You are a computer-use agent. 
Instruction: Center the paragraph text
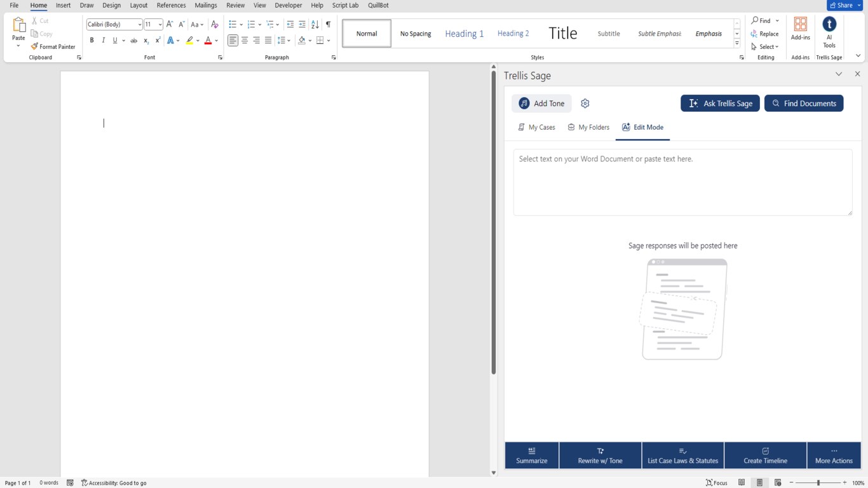[x=245, y=41]
